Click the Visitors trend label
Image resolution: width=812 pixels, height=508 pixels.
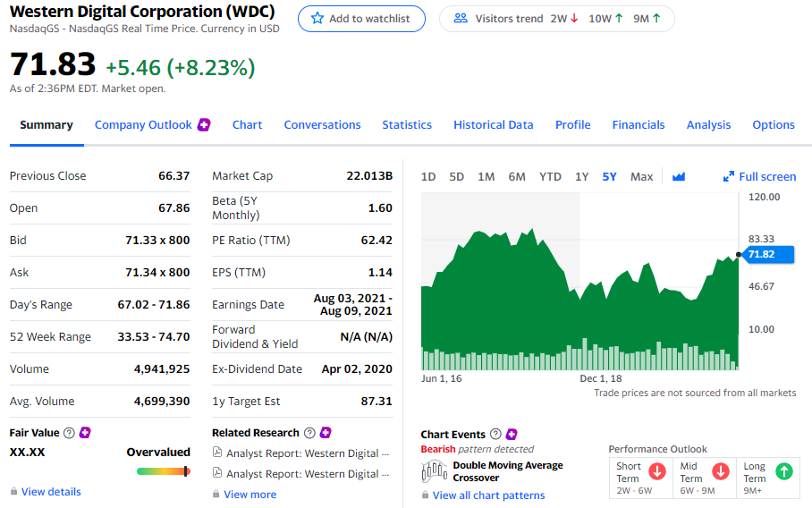pyautogui.click(x=509, y=19)
